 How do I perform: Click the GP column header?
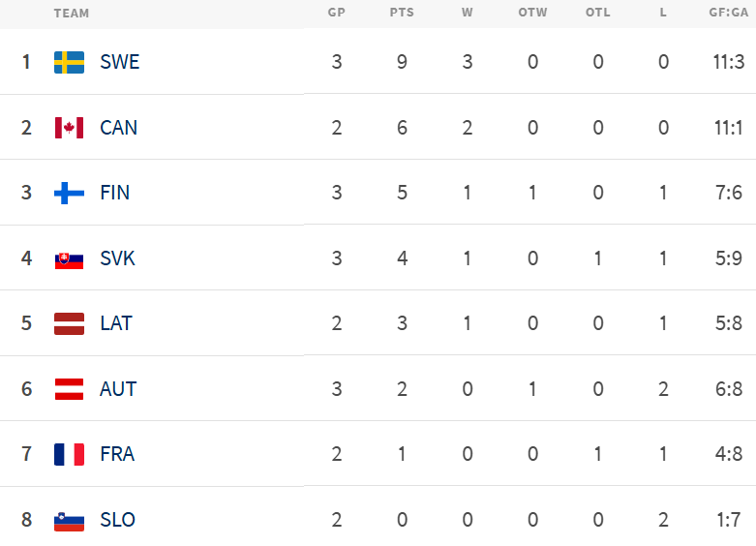coord(337,14)
